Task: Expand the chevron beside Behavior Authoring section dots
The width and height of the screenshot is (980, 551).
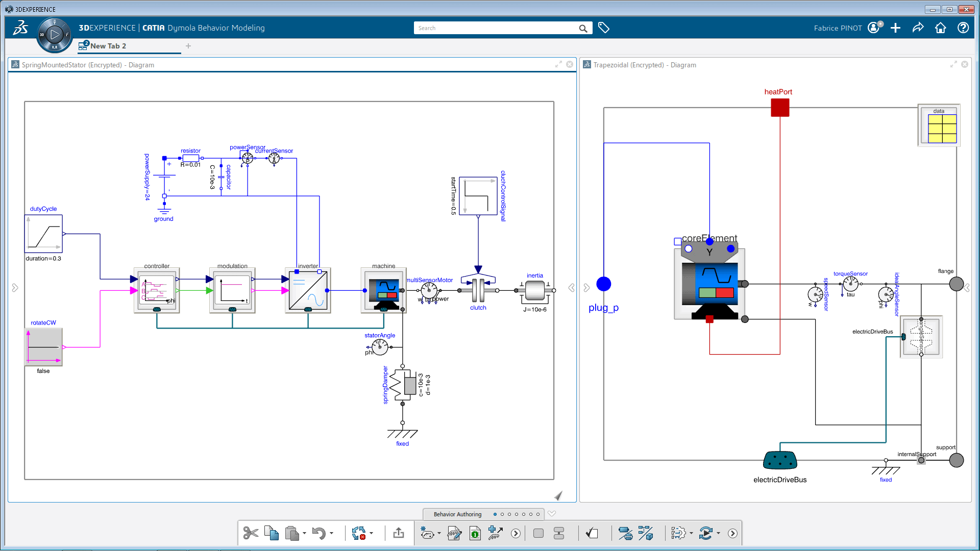Action: pyautogui.click(x=552, y=514)
